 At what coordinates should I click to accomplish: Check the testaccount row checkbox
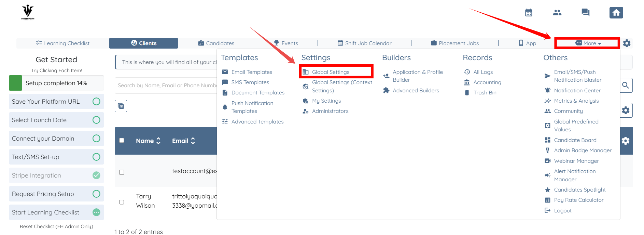click(122, 172)
